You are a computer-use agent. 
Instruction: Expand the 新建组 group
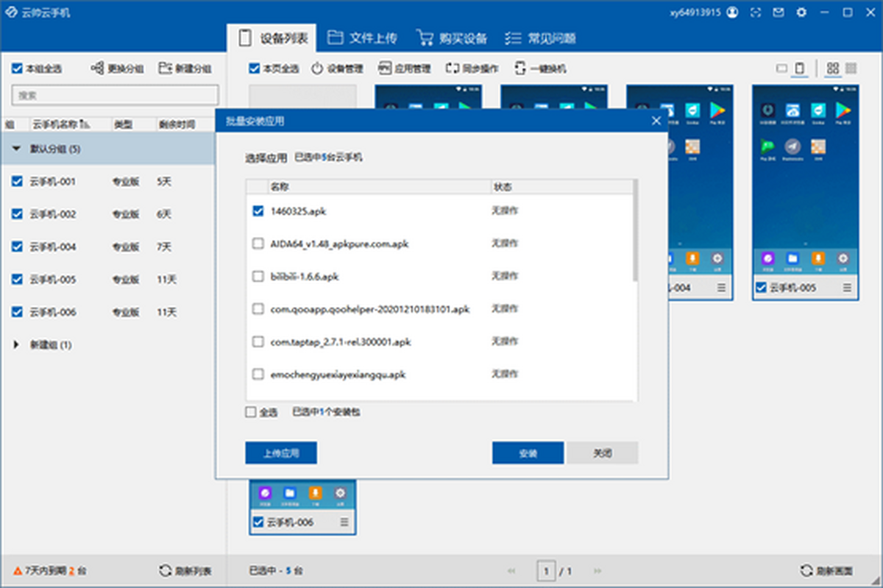[16, 344]
